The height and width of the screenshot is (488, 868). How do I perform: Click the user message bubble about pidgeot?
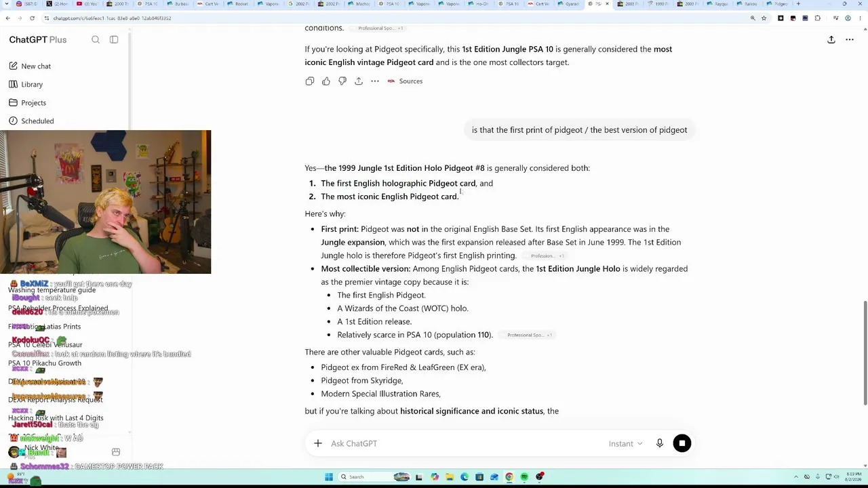click(579, 130)
